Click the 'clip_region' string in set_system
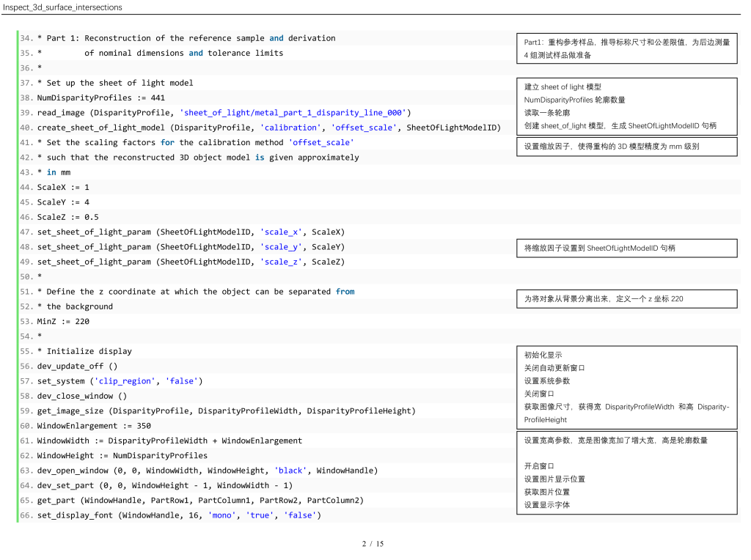The width and height of the screenshot is (751, 560). click(x=125, y=381)
